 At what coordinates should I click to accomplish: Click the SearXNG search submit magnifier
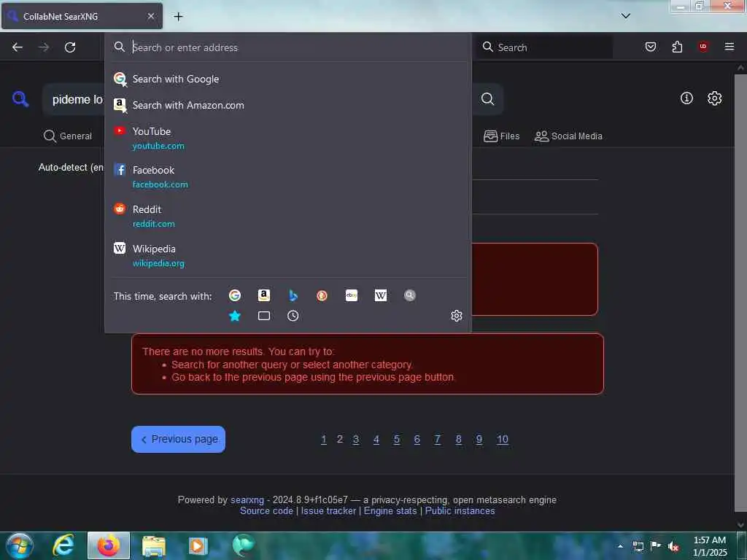pos(487,99)
